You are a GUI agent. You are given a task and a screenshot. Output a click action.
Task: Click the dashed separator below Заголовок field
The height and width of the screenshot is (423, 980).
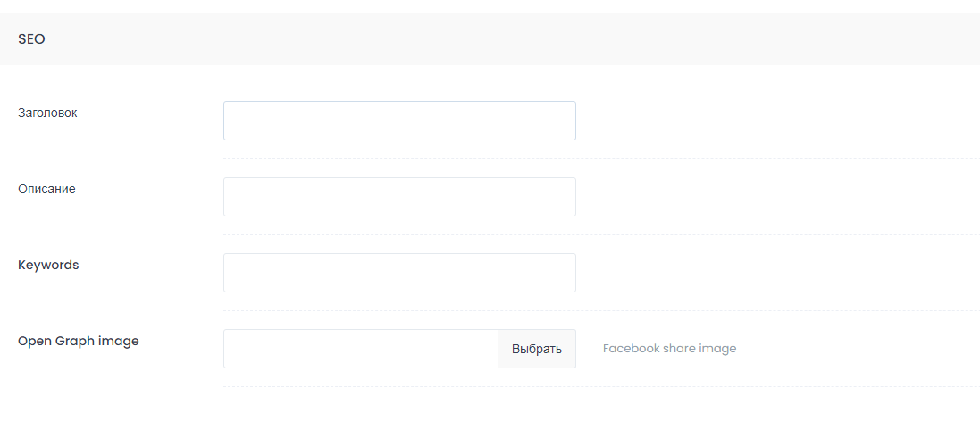tap(601, 159)
